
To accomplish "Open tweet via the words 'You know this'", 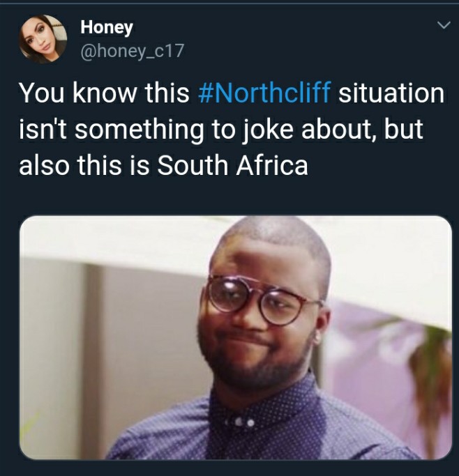I will [104, 93].
